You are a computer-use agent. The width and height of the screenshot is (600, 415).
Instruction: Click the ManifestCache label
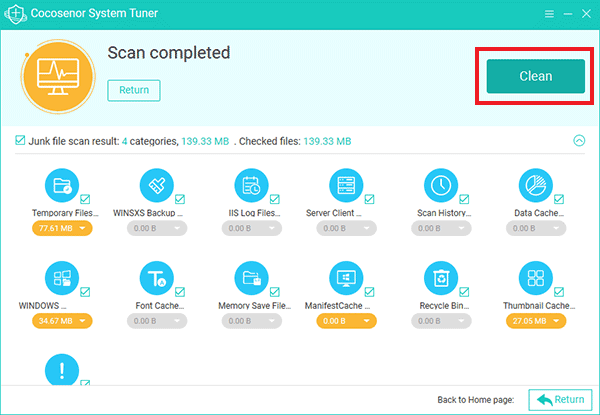pos(337,306)
